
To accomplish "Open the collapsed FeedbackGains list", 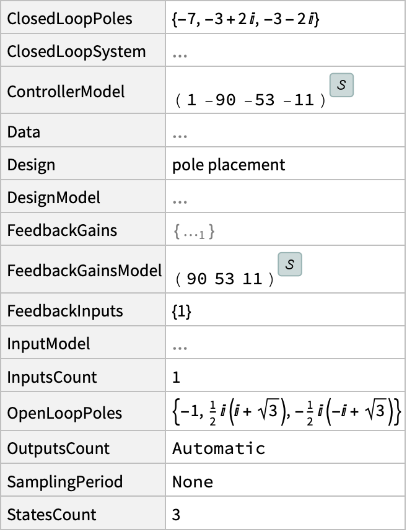I will click(194, 232).
